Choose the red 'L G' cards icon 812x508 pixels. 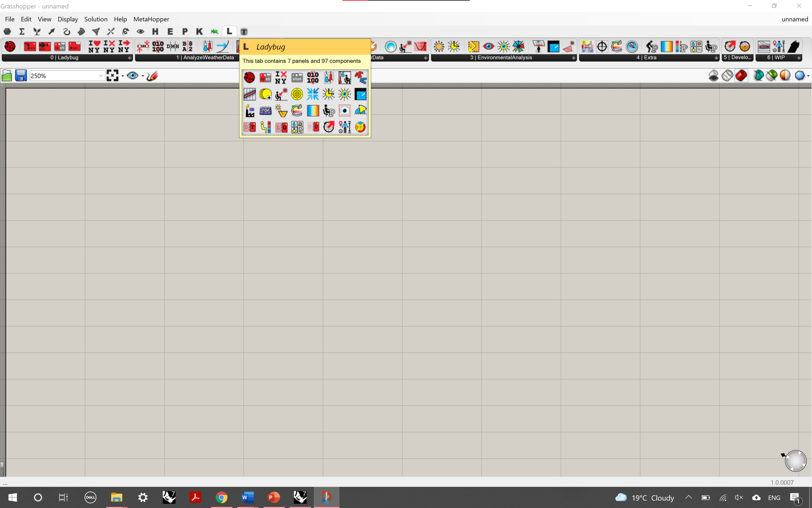click(x=281, y=127)
